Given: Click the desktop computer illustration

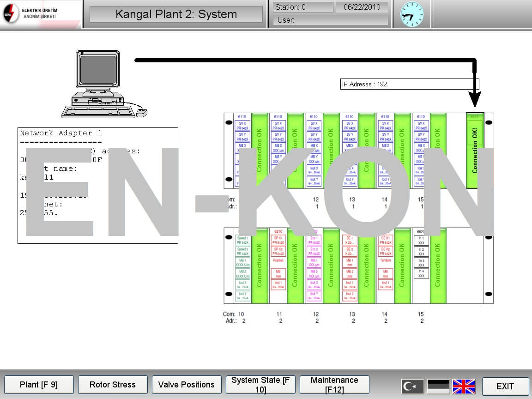Looking at the screenshot, I should [99, 84].
